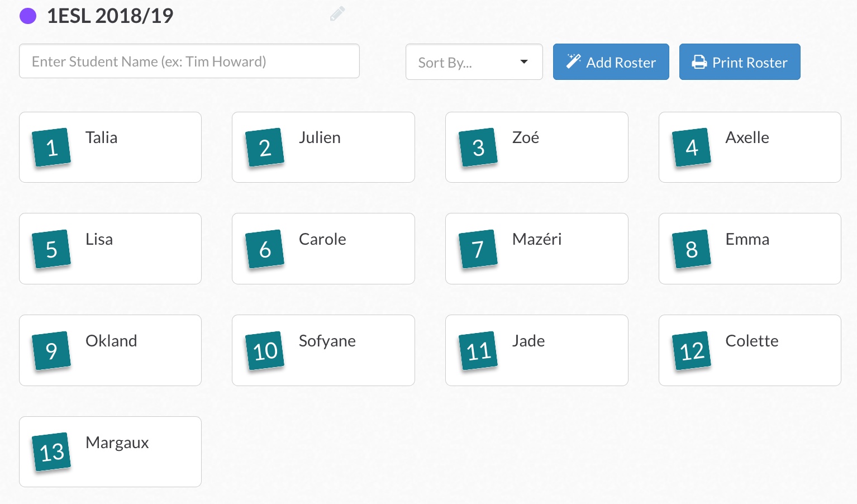
Task: Click number badge 2 for Julien
Action: [x=265, y=148]
